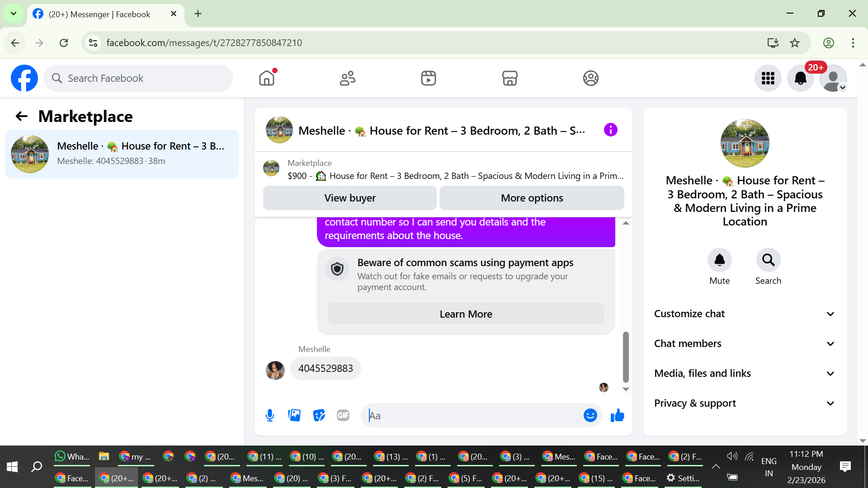Open Facebook Home tab
The width and height of the screenshot is (868, 488).
[x=267, y=78]
